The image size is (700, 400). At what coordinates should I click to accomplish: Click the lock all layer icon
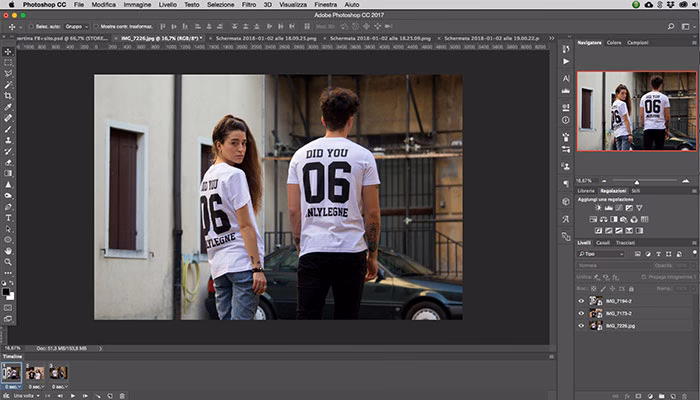[x=631, y=289]
